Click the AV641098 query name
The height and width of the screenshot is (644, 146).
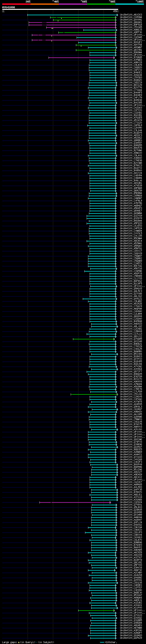(x=8, y=7)
